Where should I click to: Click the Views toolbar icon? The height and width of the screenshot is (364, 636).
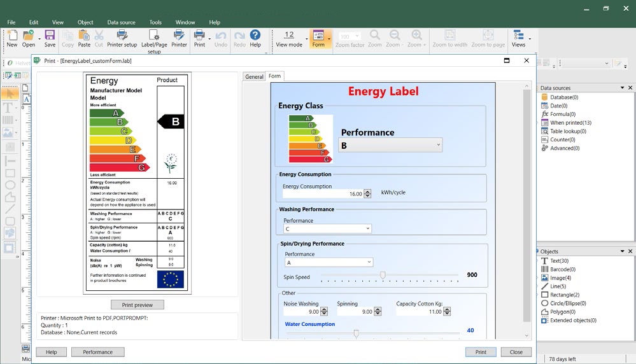point(518,38)
